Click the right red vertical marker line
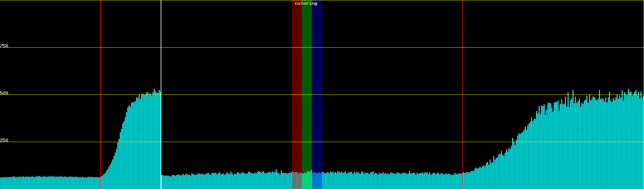This screenshot has height=189, width=644. (x=463, y=63)
